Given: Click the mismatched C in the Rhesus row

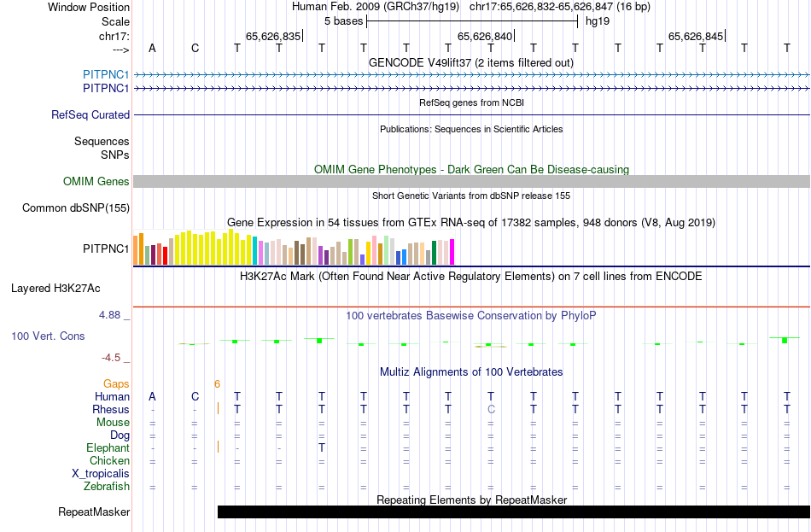Looking at the screenshot, I should (491, 409).
